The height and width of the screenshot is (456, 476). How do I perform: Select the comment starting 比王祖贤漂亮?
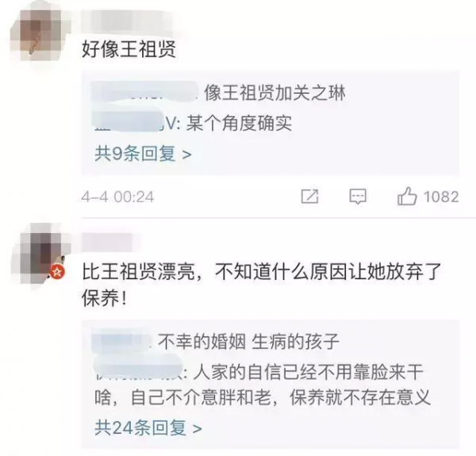[x=261, y=285]
